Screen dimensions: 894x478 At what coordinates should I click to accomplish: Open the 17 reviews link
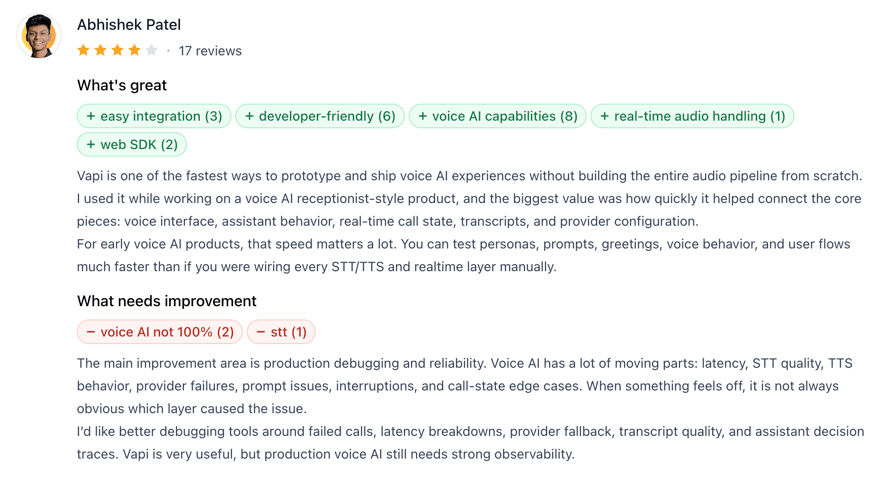(x=210, y=51)
